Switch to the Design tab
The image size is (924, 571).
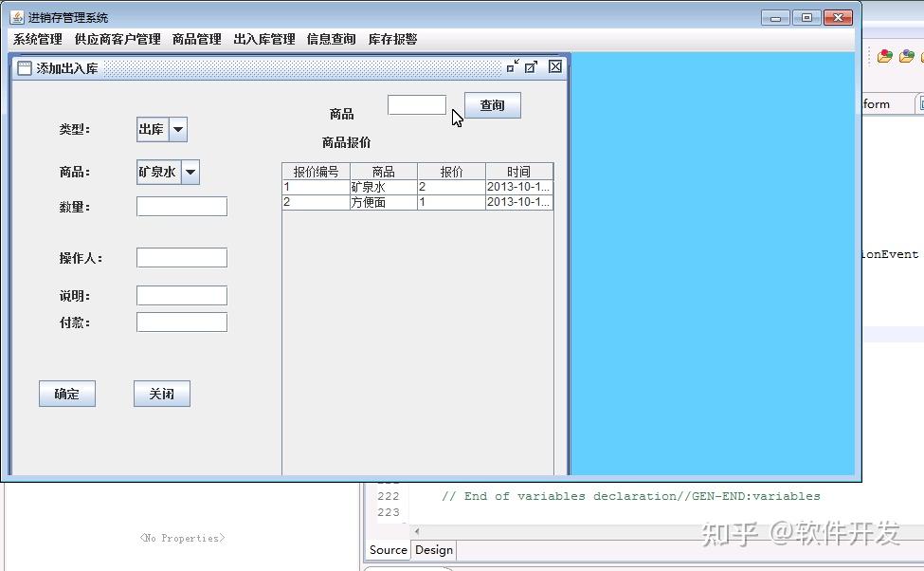pyautogui.click(x=433, y=550)
